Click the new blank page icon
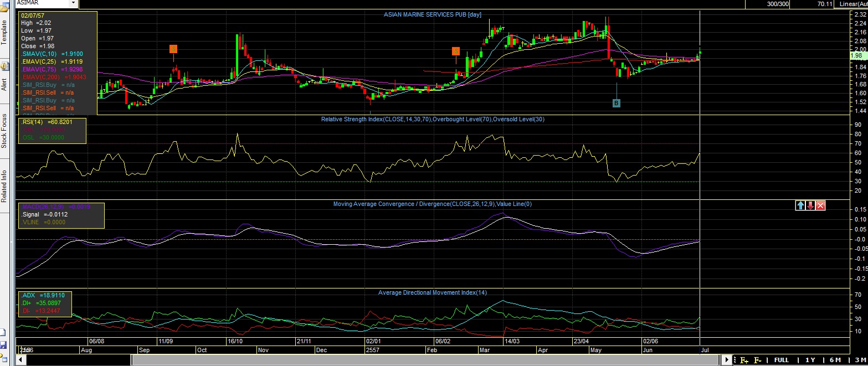The image size is (868, 366). 3,333
